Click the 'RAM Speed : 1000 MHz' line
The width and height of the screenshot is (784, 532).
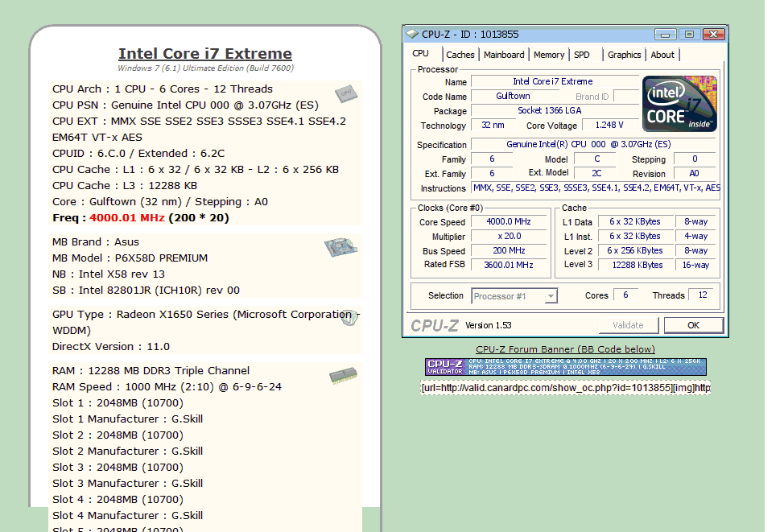(167, 387)
